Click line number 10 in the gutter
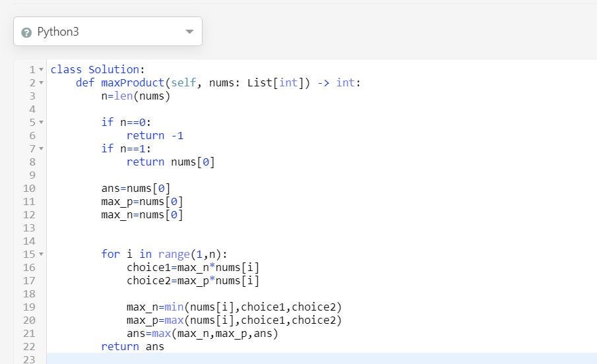Screen dimensions: 597x364 point(29,188)
